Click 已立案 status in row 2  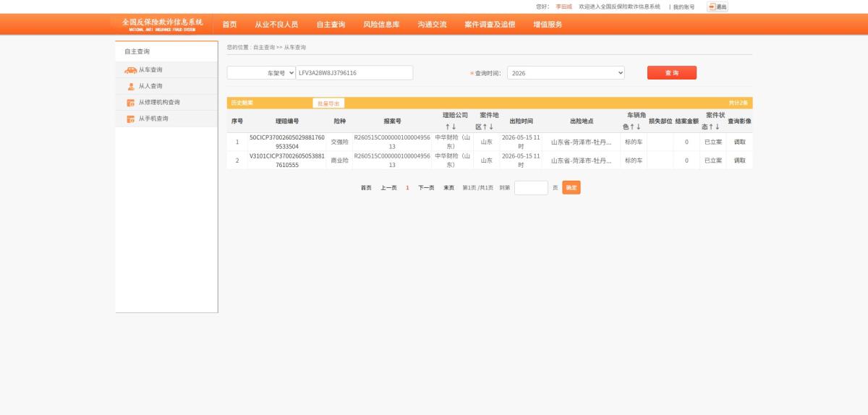(x=713, y=161)
